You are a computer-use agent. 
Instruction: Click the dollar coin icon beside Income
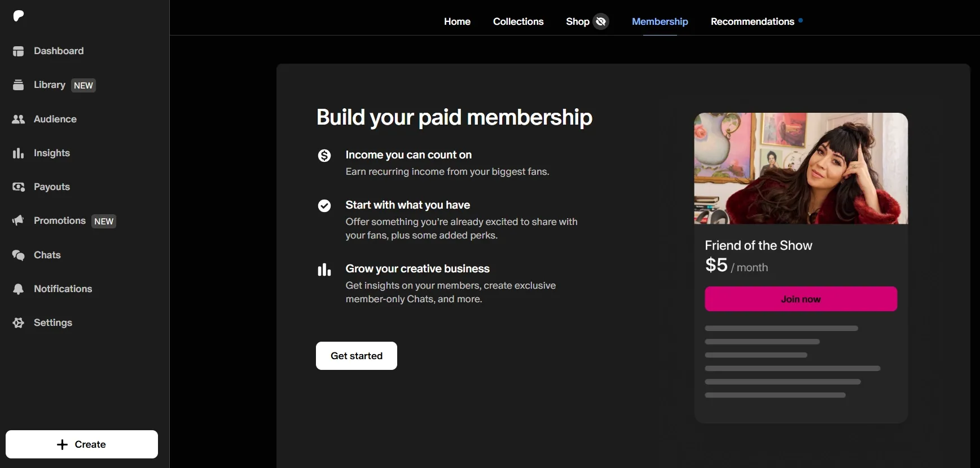click(324, 156)
